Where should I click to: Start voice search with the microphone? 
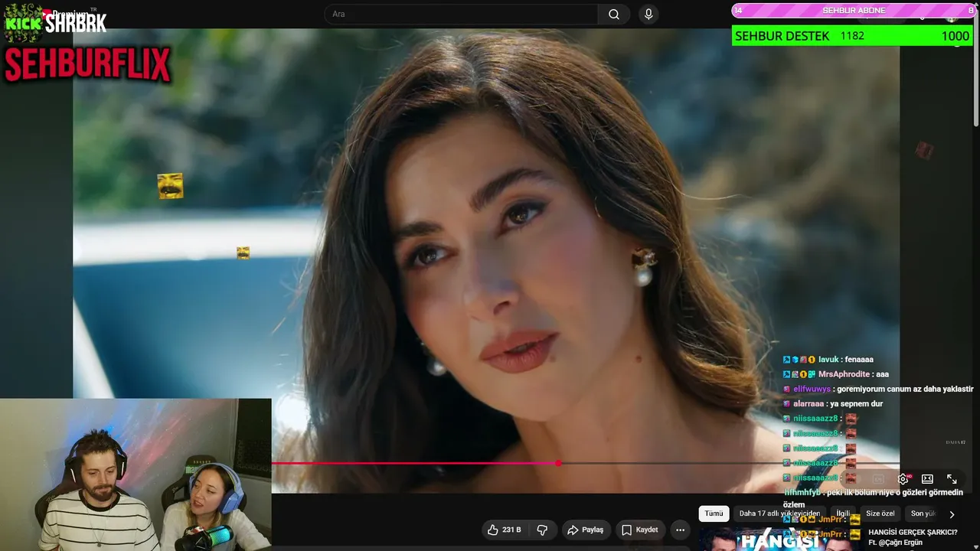[x=648, y=15]
